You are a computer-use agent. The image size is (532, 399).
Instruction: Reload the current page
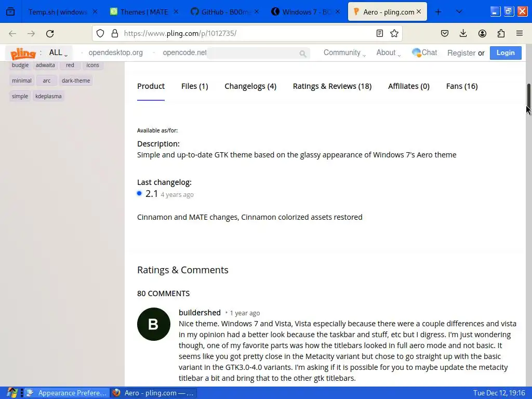[x=50, y=33]
